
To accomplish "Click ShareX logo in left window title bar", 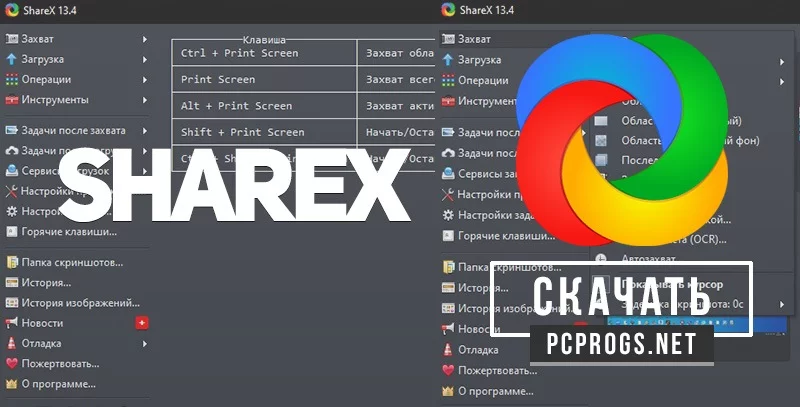I will (x=11, y=10).
